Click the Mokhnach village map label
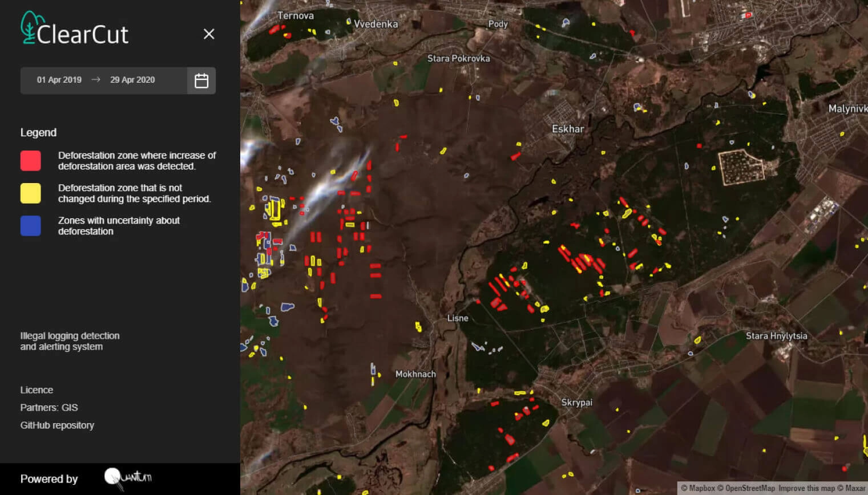This screenshot has height=495, width=868. 415,374
